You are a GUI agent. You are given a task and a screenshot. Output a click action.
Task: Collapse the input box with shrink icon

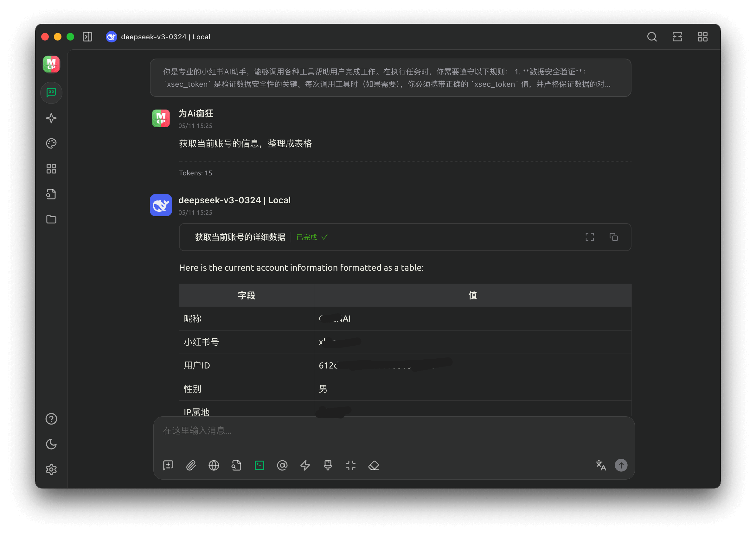(x=351, y=465)
